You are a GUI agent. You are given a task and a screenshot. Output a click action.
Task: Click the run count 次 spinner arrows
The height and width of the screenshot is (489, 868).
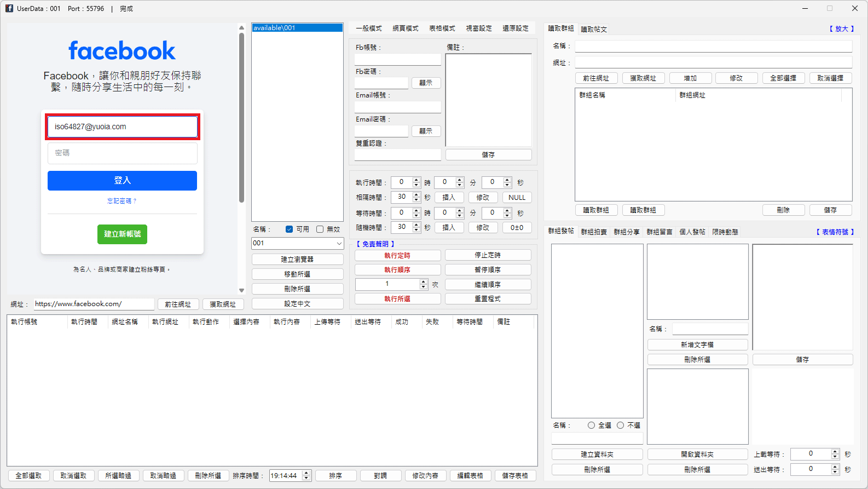pyautogui.click(x=423, y=284)
